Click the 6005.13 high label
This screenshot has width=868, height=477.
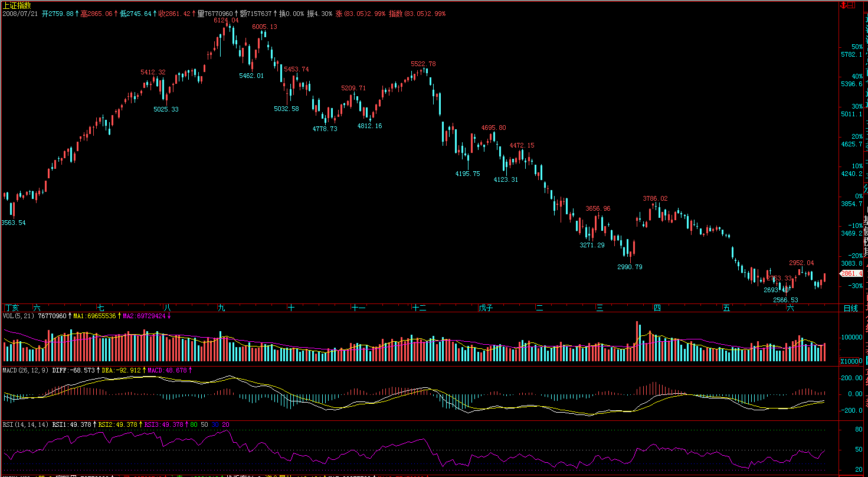[x=264, y=27]
